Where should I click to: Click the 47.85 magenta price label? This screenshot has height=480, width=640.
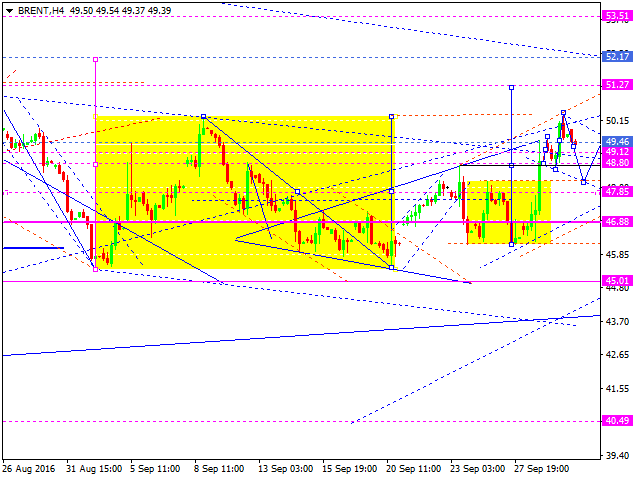point(617,191)
